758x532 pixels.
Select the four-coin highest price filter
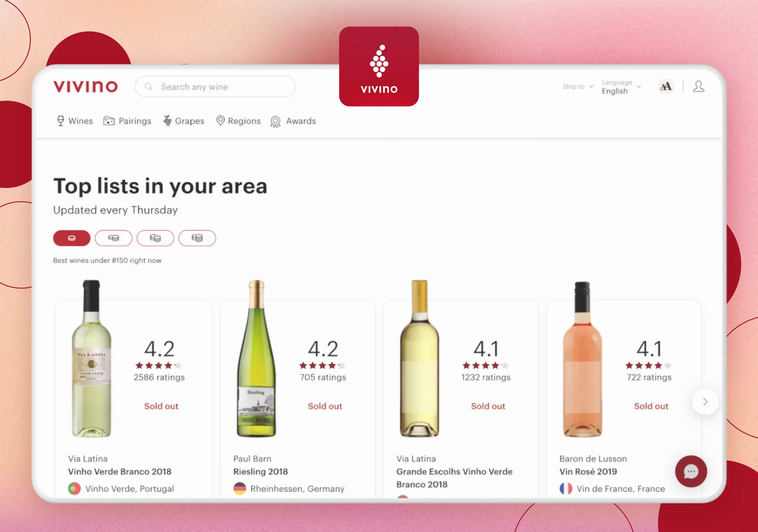pos(197,238)
